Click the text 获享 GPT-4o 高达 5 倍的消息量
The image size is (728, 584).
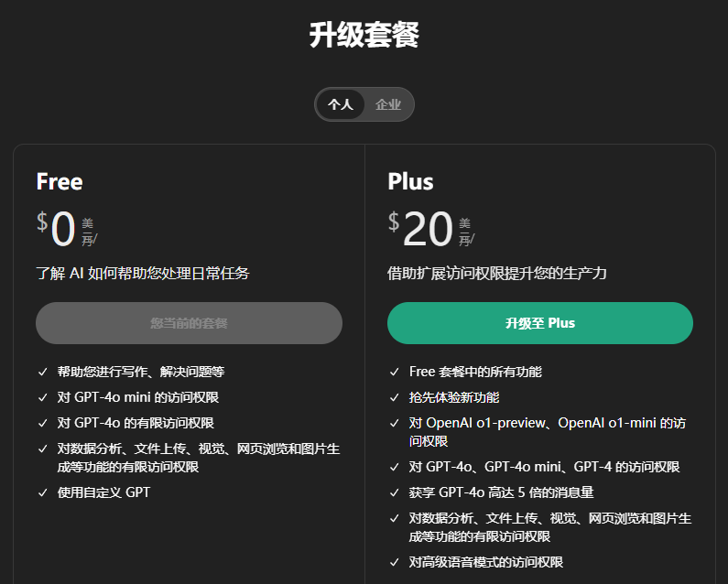(x=501, y=492)
